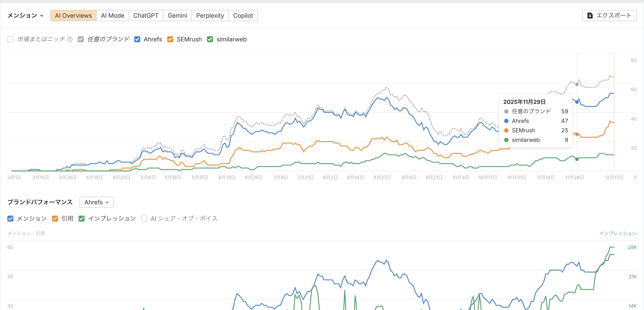The width and height of the screenshot is (644, 310).
Task: Click the download icon in エクスポート button
Action: click(590, 16)
